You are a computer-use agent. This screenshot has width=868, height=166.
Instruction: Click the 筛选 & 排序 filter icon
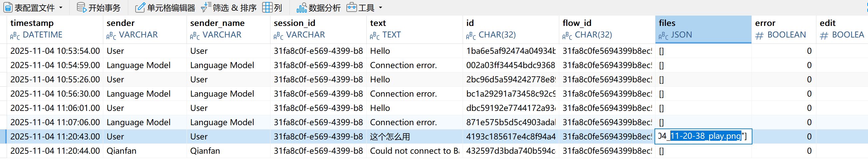206,7
